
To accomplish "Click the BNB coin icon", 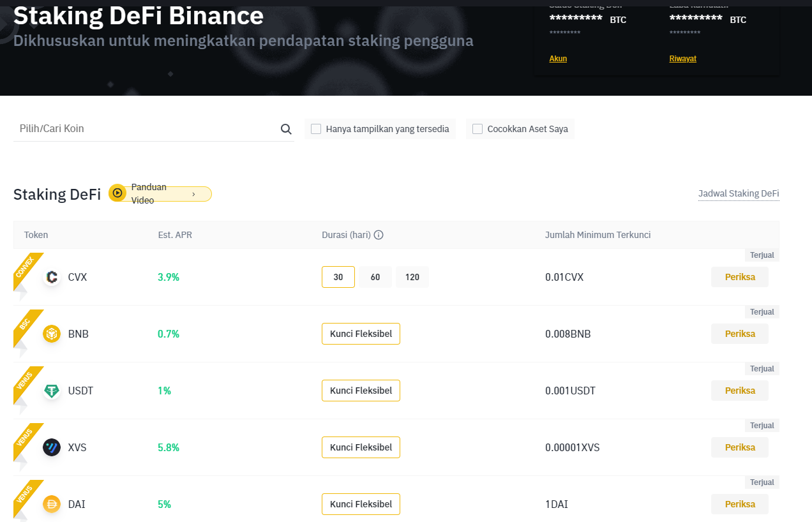I will [x=52, y=334].
